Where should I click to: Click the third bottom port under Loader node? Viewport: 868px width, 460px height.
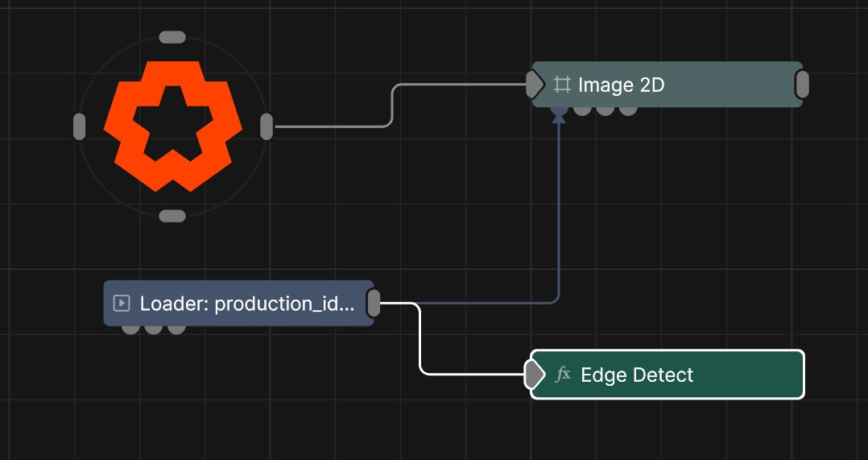176,328
